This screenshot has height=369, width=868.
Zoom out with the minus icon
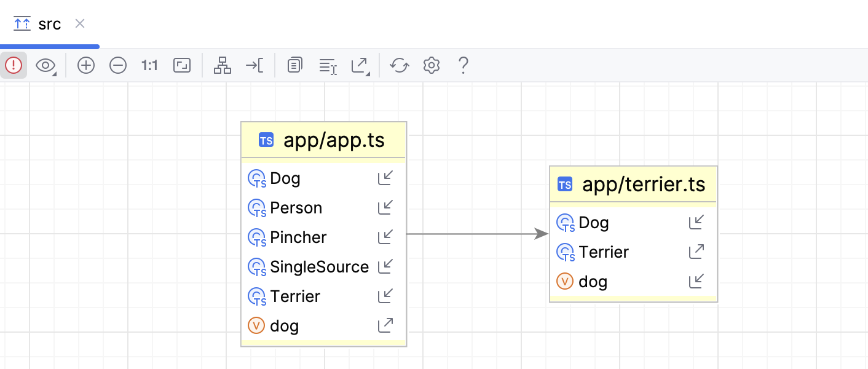coord(118,65)
